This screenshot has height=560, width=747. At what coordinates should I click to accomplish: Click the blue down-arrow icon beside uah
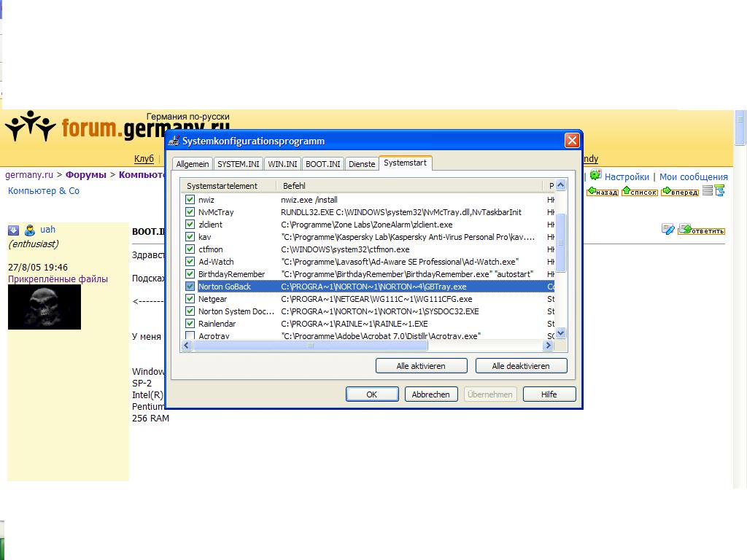[x=13, y=230]
